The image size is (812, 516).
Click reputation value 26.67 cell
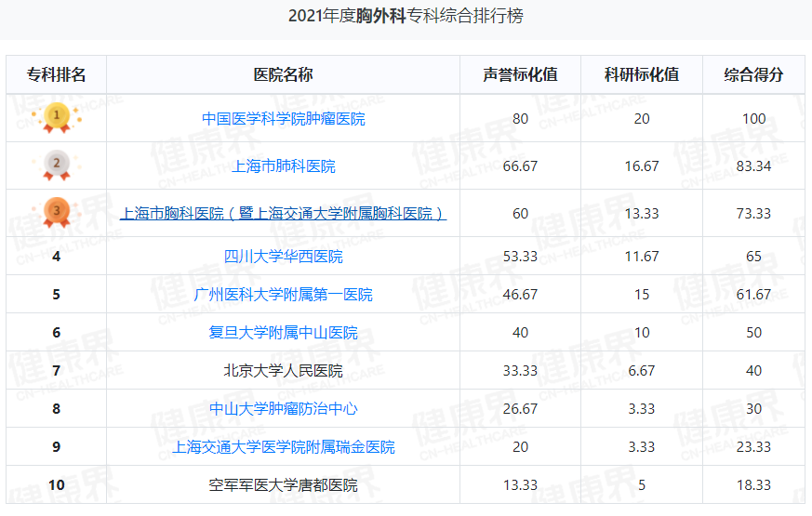[521, 409]
